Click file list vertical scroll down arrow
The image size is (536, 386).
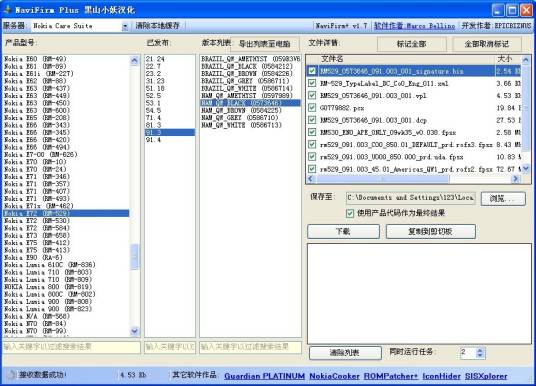pyautogui.click(x=526, y=169)
